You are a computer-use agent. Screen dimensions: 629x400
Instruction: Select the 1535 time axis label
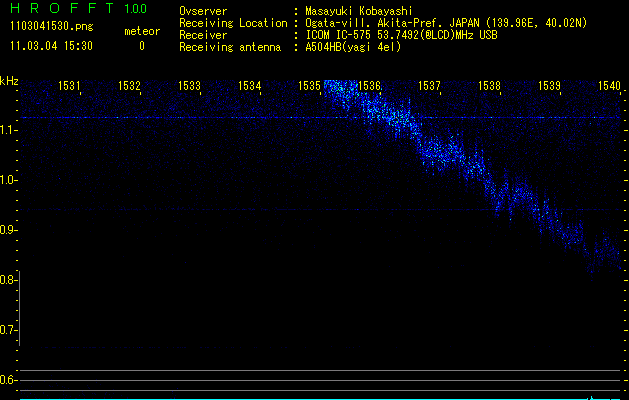(310, 86)
